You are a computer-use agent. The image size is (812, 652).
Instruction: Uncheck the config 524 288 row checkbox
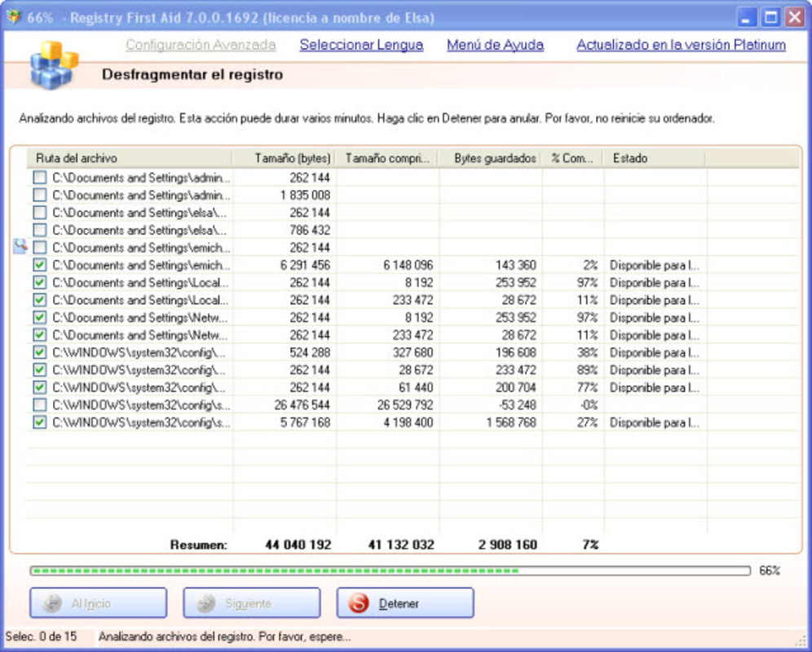tap(39, 353)
